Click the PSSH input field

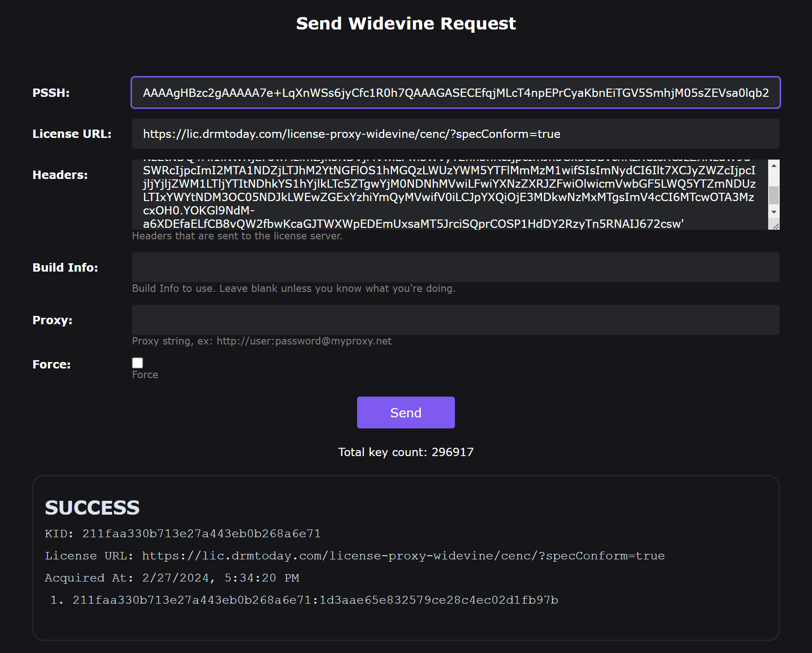click(455, 93)
